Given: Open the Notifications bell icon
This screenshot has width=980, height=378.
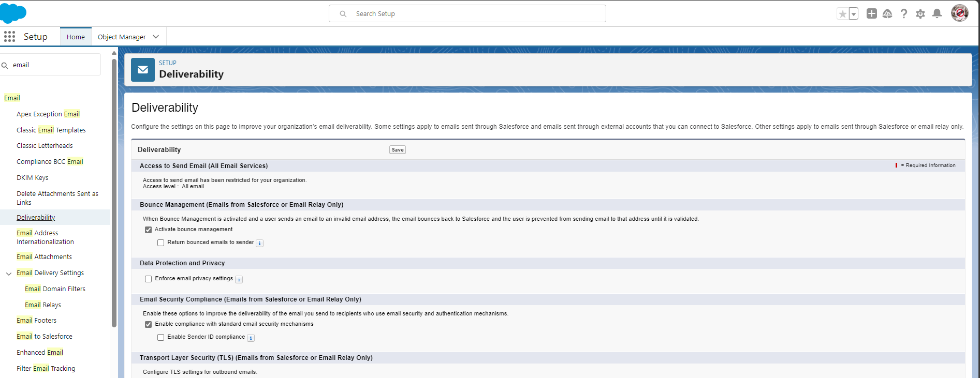Looking at the screenshot, I should (937, 13).
